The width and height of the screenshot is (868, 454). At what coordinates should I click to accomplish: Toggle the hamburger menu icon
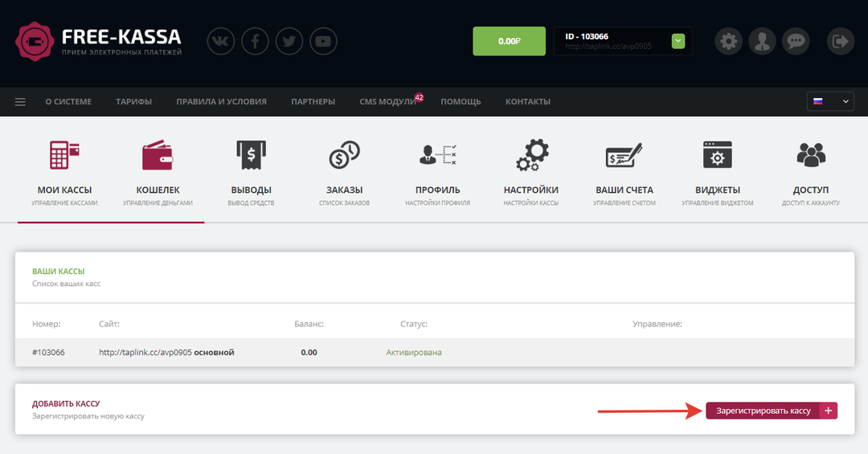click(x=20, y=102)
